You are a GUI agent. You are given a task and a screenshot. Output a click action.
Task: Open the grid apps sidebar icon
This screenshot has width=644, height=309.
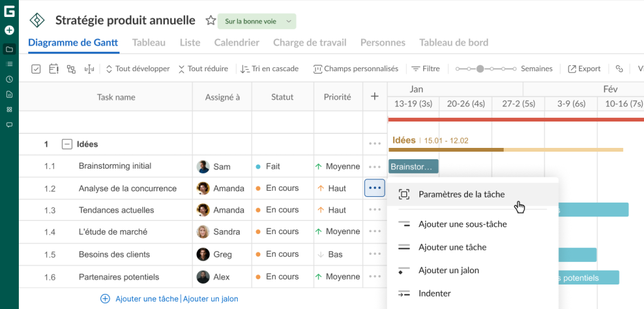pos(9,110)
